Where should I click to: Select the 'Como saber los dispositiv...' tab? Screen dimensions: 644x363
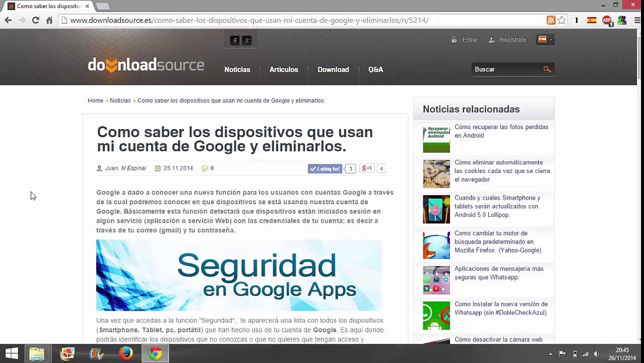[49, 6]
